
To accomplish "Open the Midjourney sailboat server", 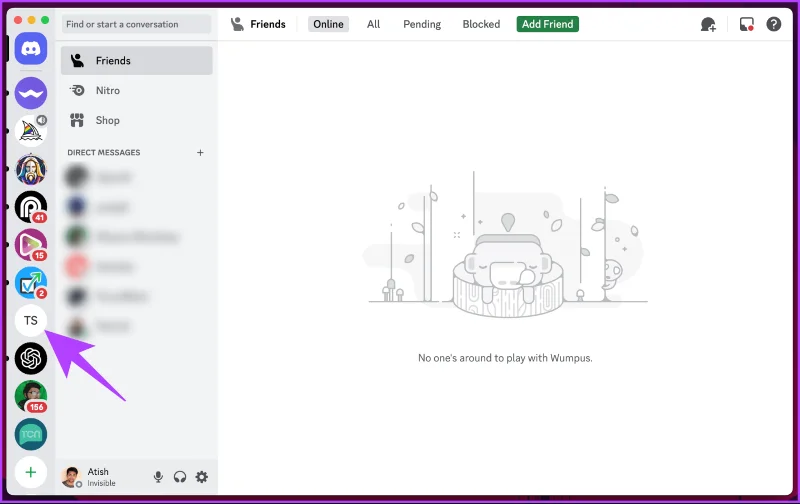I will point(31,131).
